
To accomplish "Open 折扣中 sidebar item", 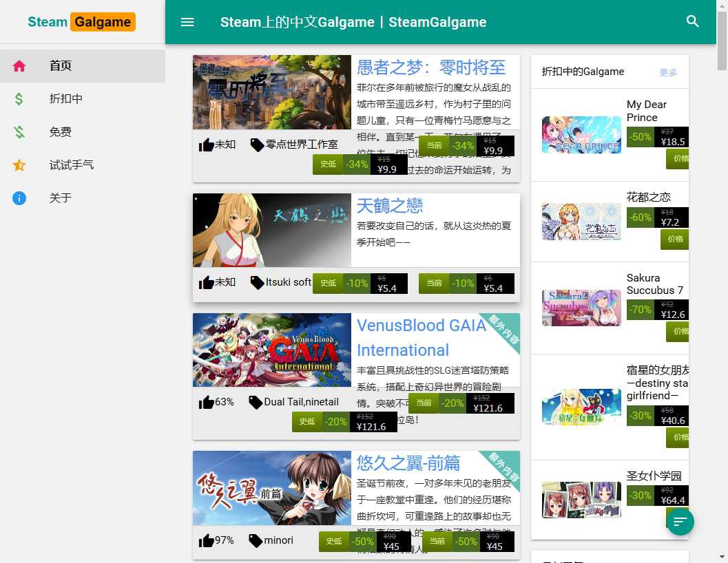I will [x=83, y=99].
